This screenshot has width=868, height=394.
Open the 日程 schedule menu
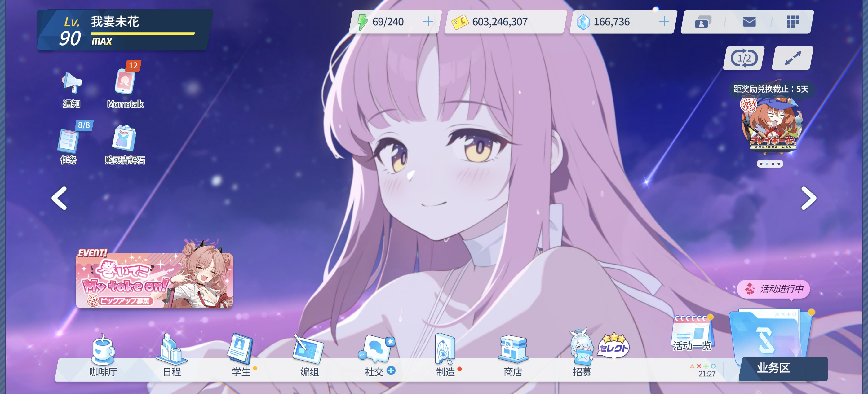pyautogui.click(x=172, y=356)
